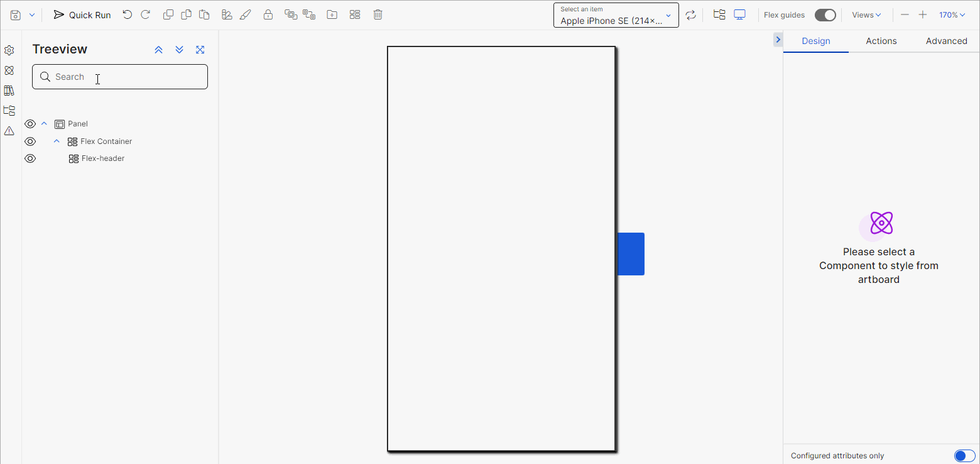Open the Advanced tab
The width and height of the screenshot is (980, 464).
[x=946, y=41]
